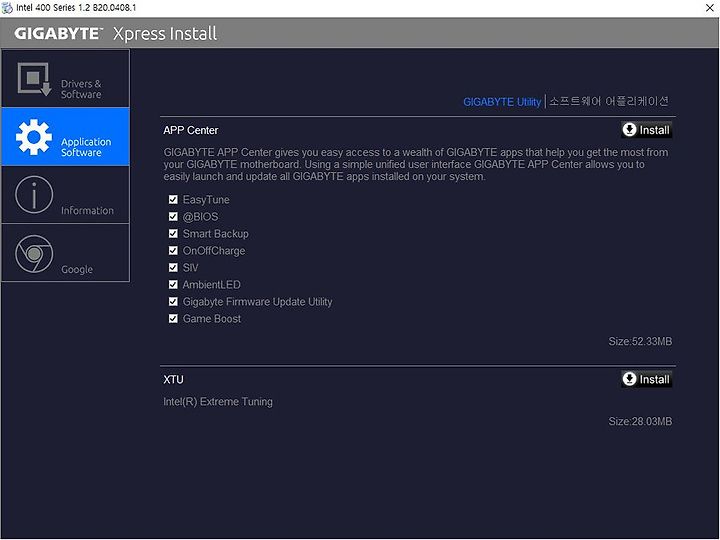The height and width of the screenshot is (540, 720).
Task: Click the APP Center description paragraph
Action: click(416, 164)
